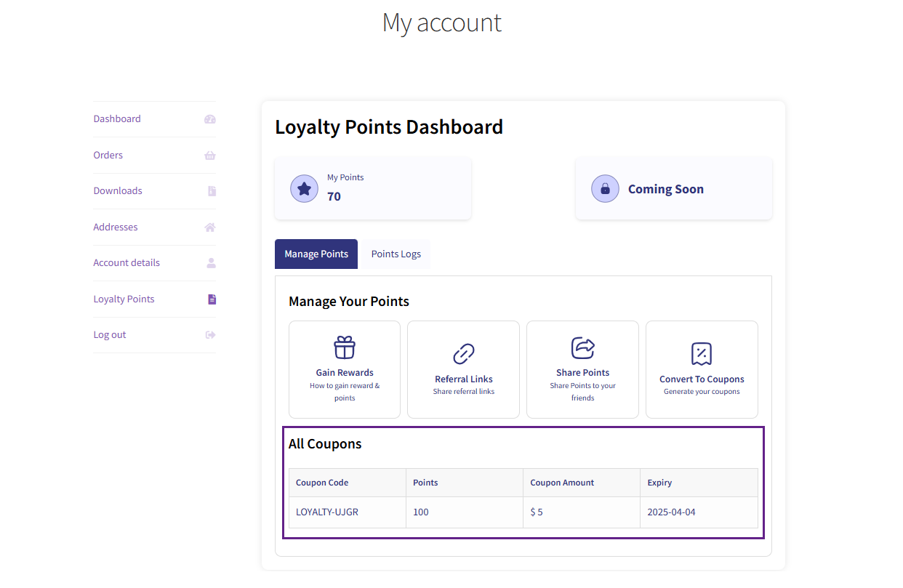Viewport: 903px width, 588px height.
Task: Click the Orders basket icon
Action: click(x=210, y=156)
